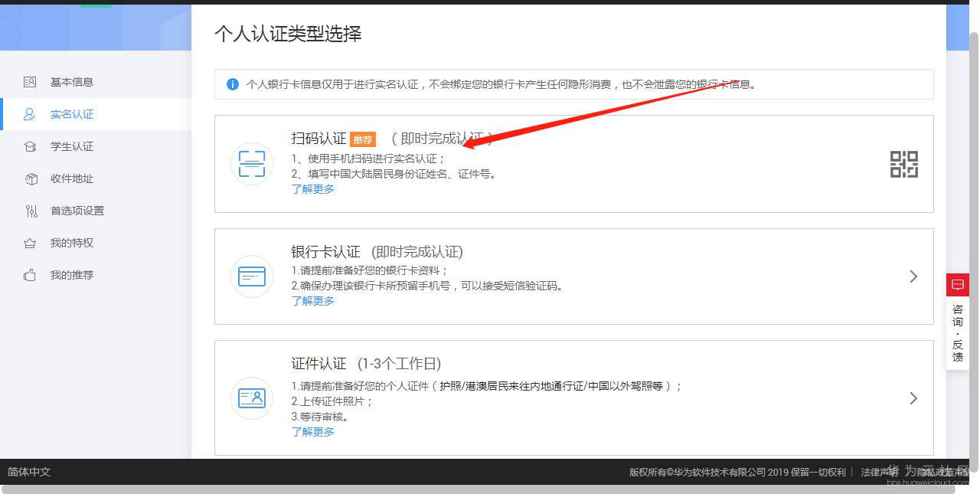980x494 pixels.
Task: Click 了解更多 under 银行卡认证
Action: tap(313, 301)
